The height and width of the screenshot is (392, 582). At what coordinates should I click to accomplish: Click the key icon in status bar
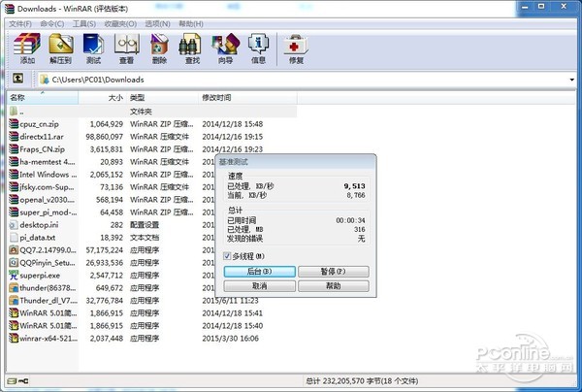23,381
